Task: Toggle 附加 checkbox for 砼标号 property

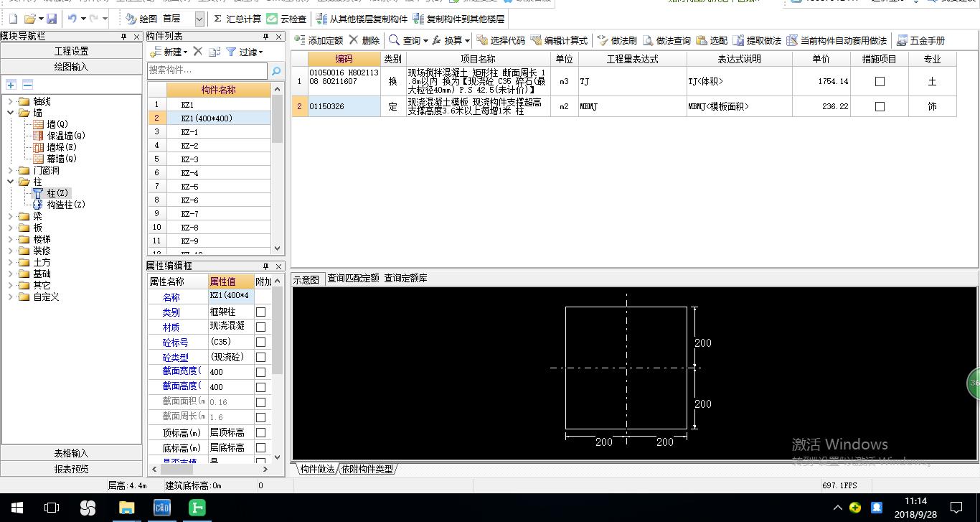Action: (x=260, y=342)
